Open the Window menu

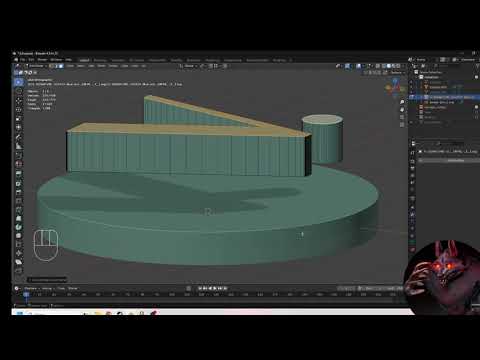(x=56, y=60)
